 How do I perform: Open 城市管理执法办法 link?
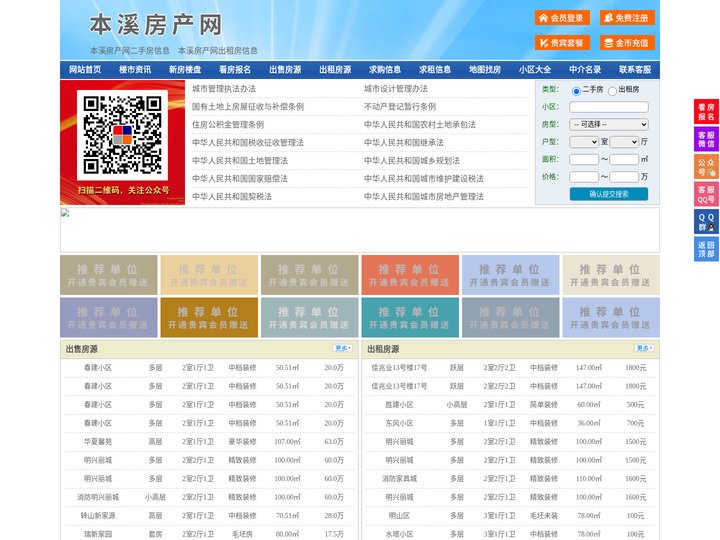coord(224,89)
